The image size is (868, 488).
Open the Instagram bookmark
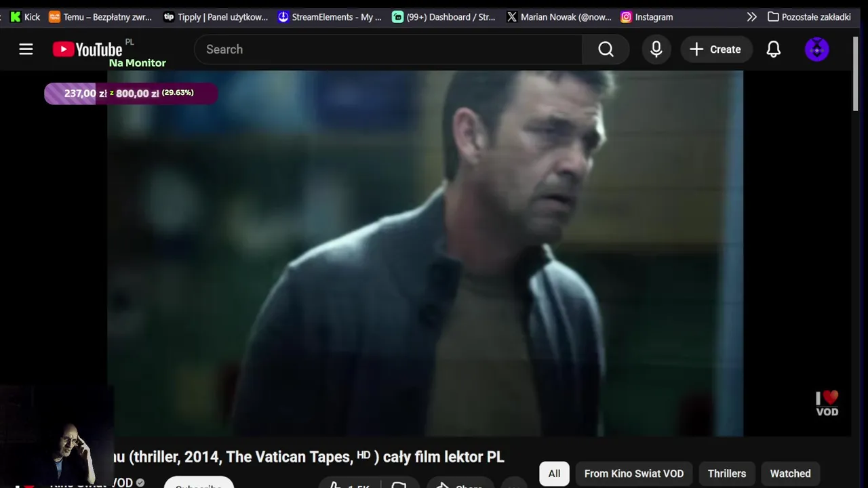click(x=647, y=17)
